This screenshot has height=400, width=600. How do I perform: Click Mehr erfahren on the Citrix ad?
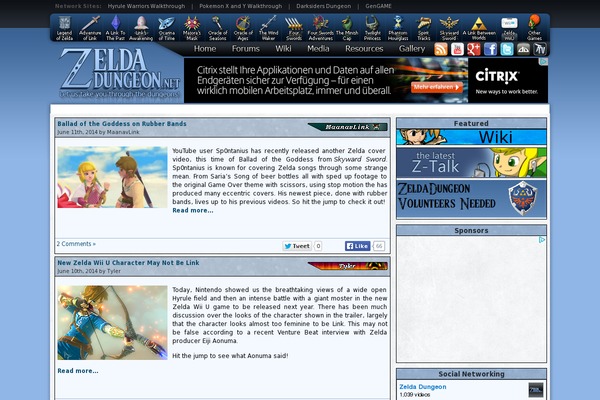click(x=437, y=87)
